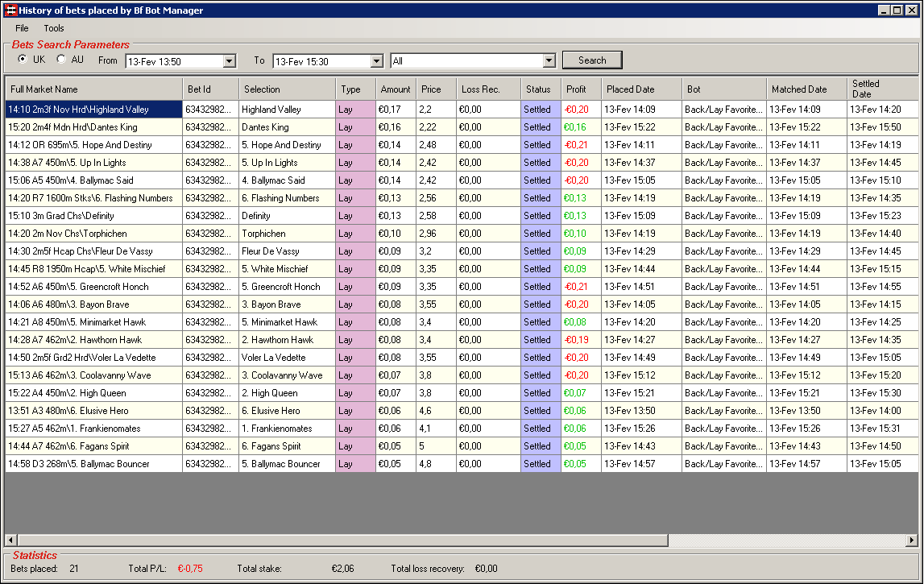Select the 15:10 3m Grad Chs\Definity market
The image size is (924, 584).
(x=93, y=216)
